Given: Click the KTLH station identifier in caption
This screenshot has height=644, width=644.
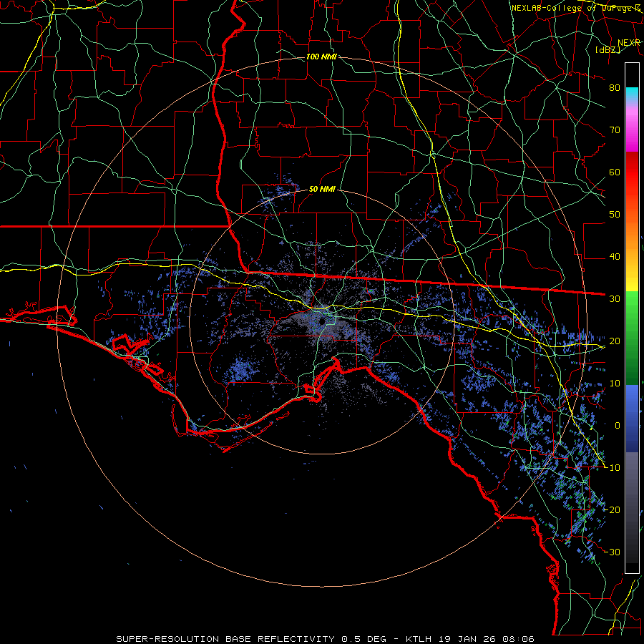Looking at the screenshot, I should (419, 639).
